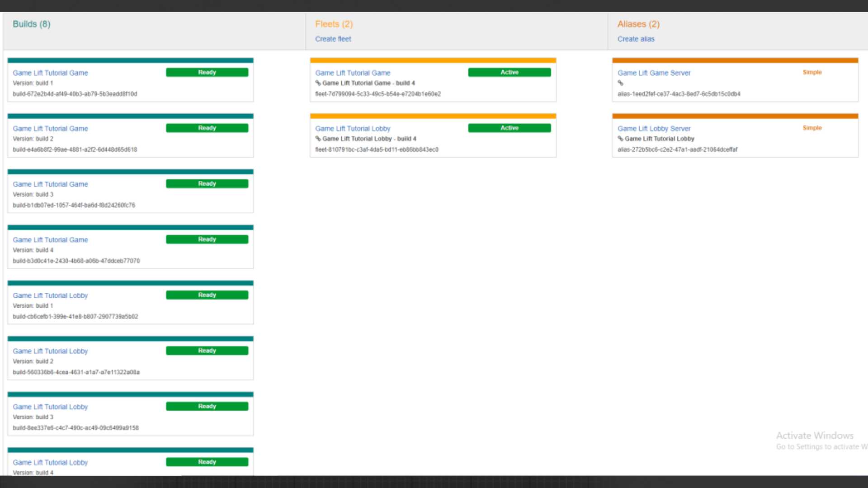Click link icon beside Tutorial Lobby - build 4
Screen dimensions: 868x488
click(x=318, y=139)
